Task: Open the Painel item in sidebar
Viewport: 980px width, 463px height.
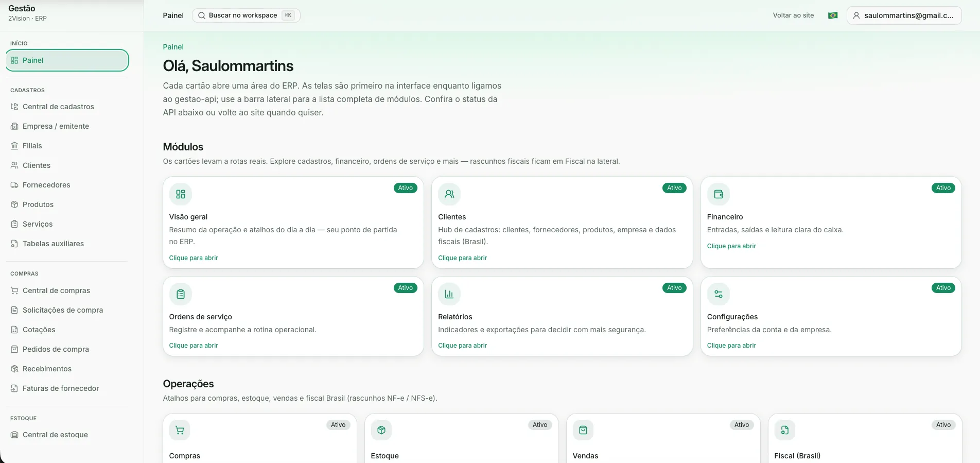Action: pyautogui.click(x=67, y=60)
